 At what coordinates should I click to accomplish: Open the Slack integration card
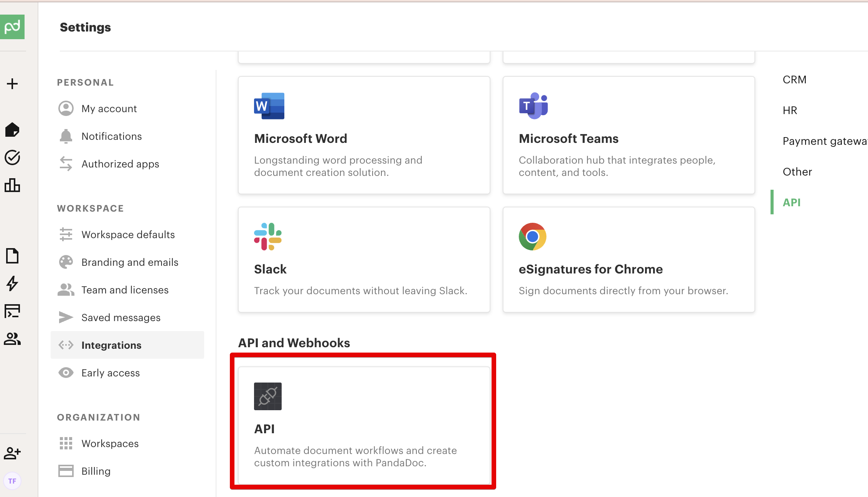click(x=364, y=260)
